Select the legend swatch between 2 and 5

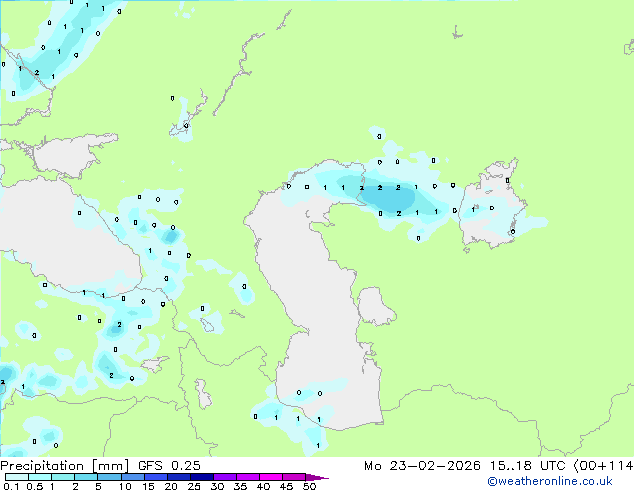tap(86, 477)
